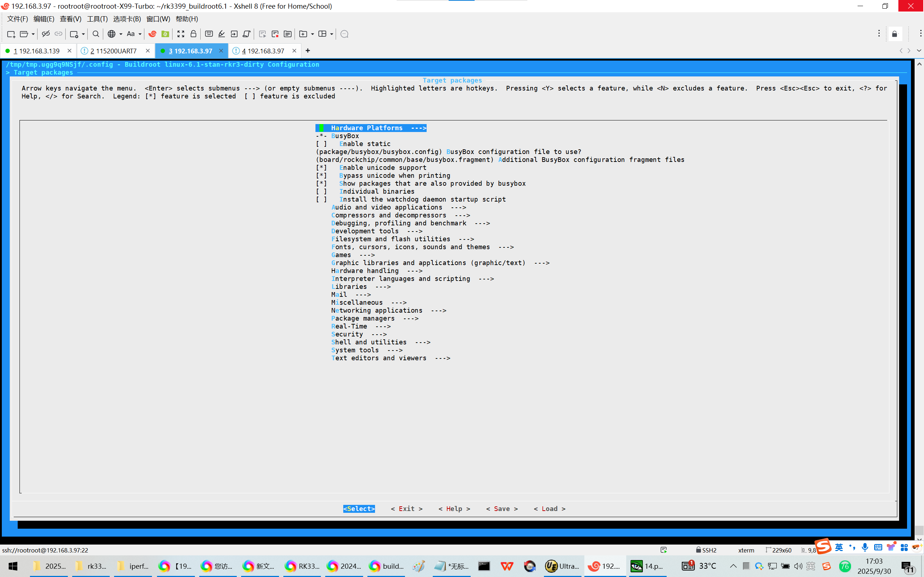Add a new session tab with plus
Viewport: 924px width, 577px height.
point(308,51)
